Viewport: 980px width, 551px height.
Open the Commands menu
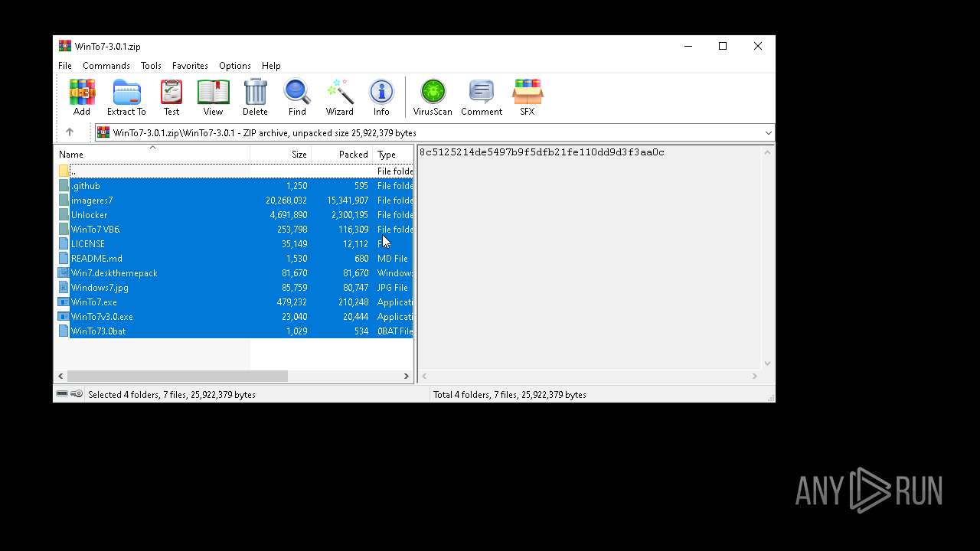pos(106,66)
